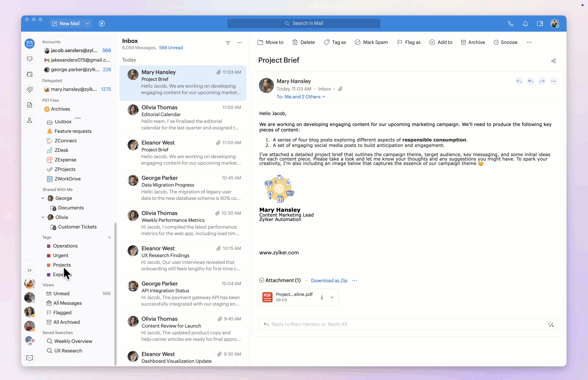Open the Unread view
The height and width of the screenshot is (380, 588).
(61, 294)
